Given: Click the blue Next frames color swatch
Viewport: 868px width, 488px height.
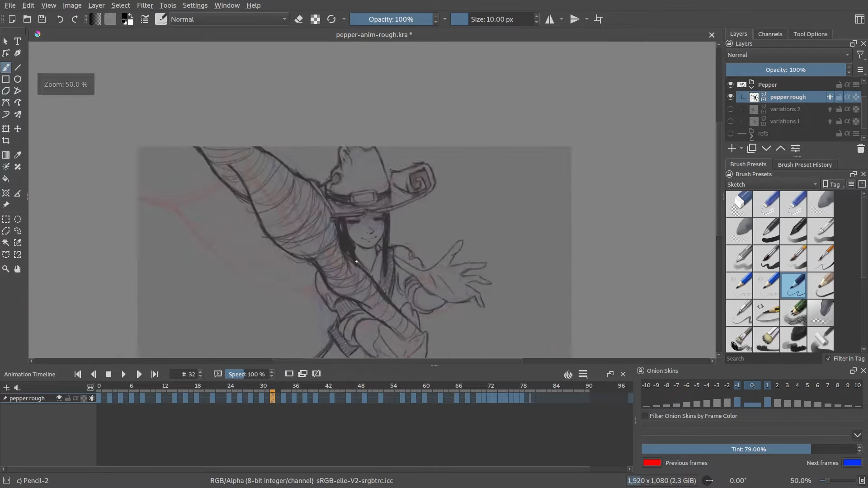Looking at the screenshot, I should (852, 463).
